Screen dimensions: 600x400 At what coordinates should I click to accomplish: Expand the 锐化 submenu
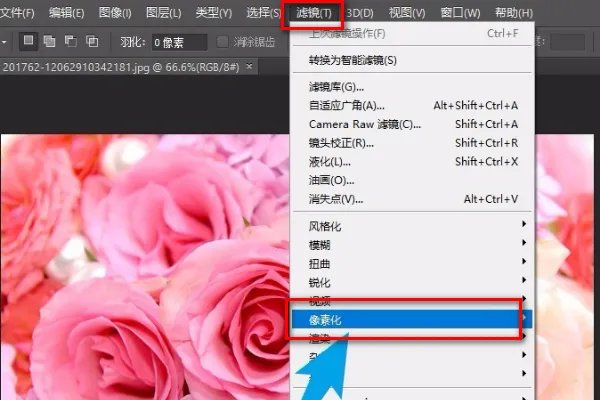(x=412, y=282)
